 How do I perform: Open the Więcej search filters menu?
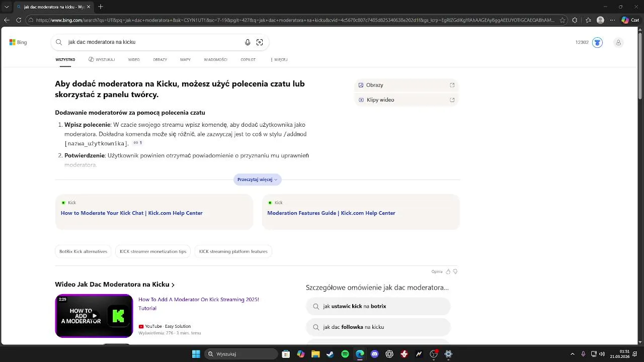(x=279, y=59)
